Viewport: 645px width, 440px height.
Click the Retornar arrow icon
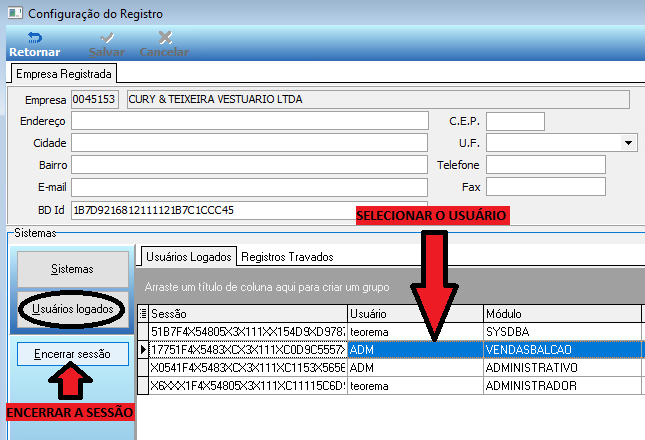(35, 38)
